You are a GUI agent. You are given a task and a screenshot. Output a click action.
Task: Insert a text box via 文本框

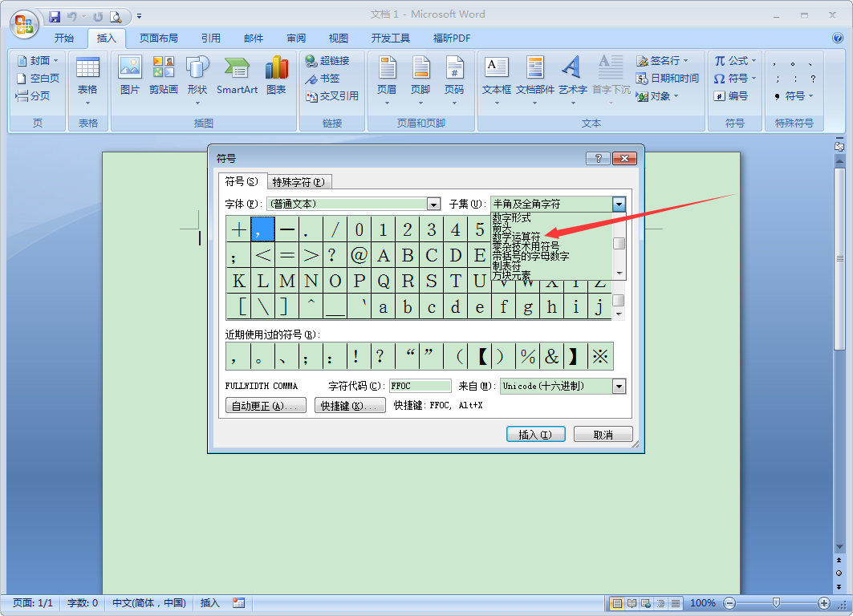495,76
